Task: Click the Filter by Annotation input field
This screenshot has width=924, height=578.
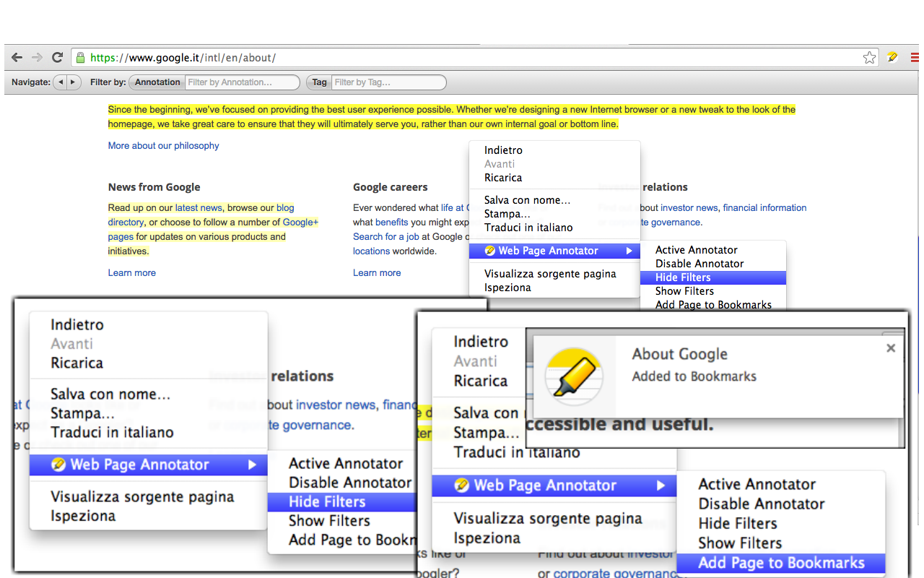Action: pos(242,82)
